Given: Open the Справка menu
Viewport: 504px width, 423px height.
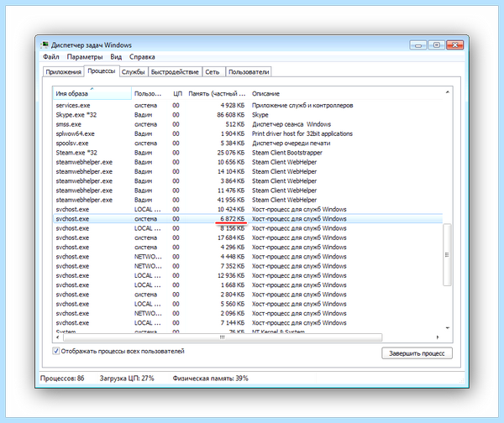Looking at the screenshot, I should (x=142, y=57).
